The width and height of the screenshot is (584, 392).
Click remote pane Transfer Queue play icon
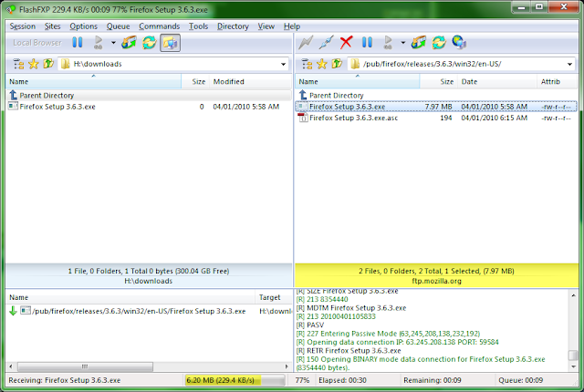pyautogui.click(x=388, y=43)
